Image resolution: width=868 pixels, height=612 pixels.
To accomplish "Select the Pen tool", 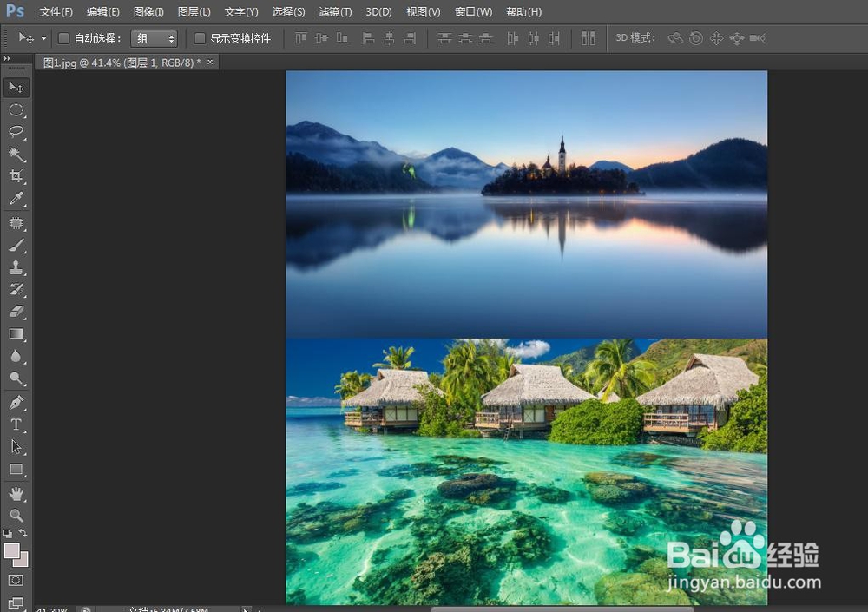I will pyautogui.click(x=16, y=403).
